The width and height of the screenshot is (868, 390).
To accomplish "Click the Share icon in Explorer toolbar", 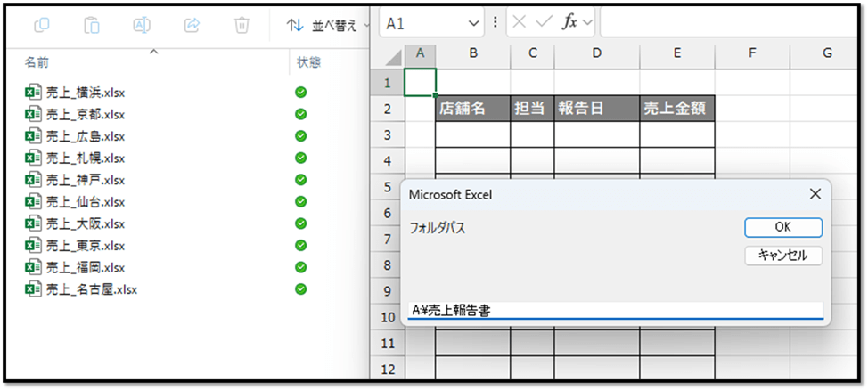I will (191, 25).
